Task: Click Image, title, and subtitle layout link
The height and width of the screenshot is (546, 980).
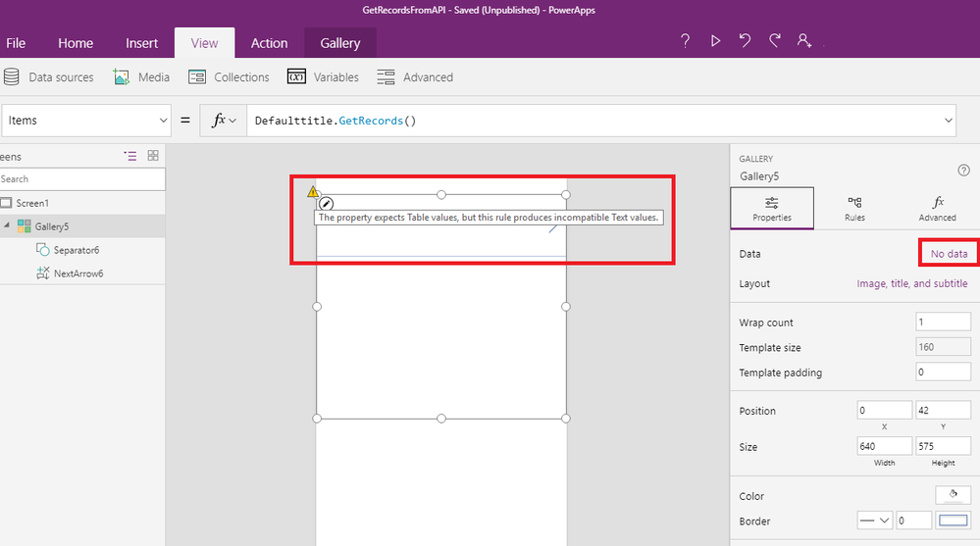Action: tap(912, 283)
